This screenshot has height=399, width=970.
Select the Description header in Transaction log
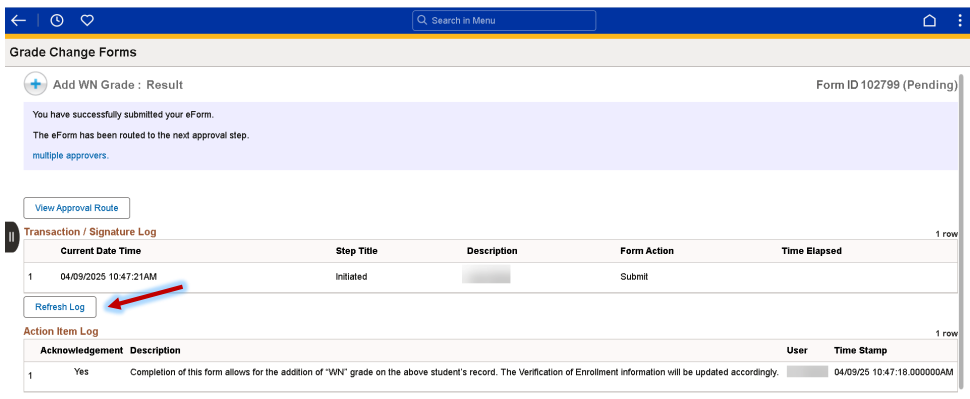point(492,251)
